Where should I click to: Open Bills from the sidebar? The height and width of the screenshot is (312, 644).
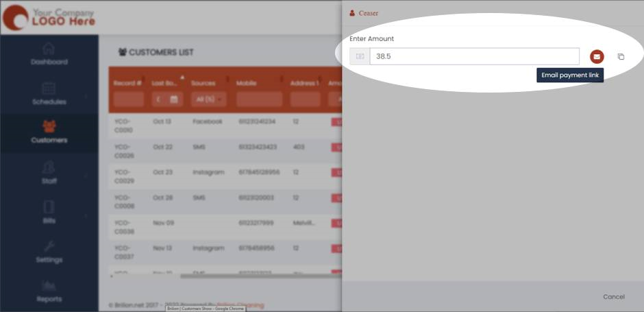[49, 212]
